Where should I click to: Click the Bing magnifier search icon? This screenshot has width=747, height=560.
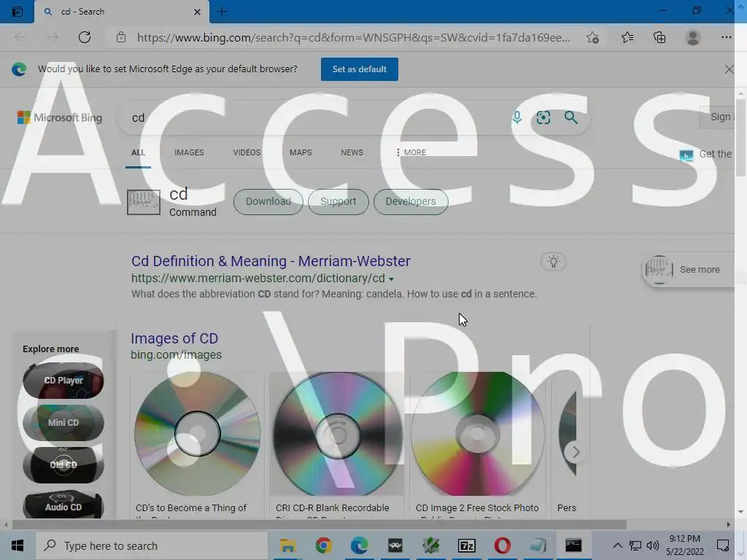tap(570, 117)
